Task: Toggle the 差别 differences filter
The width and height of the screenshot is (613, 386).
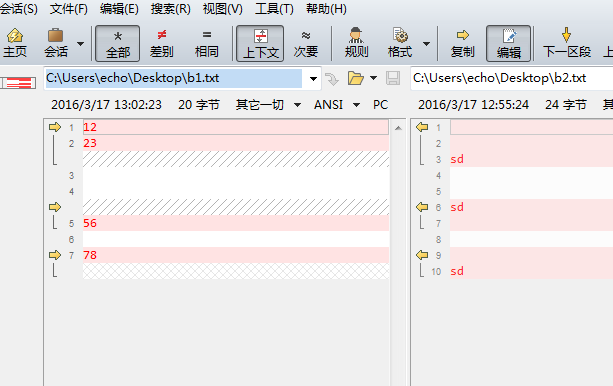Action: [161, 43]
